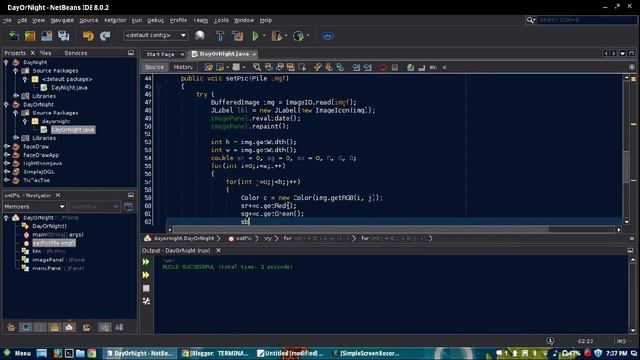Jump to Last Edit in the editor toolbar
This screenshot has width=640, height=360.
tap(209, 67)
